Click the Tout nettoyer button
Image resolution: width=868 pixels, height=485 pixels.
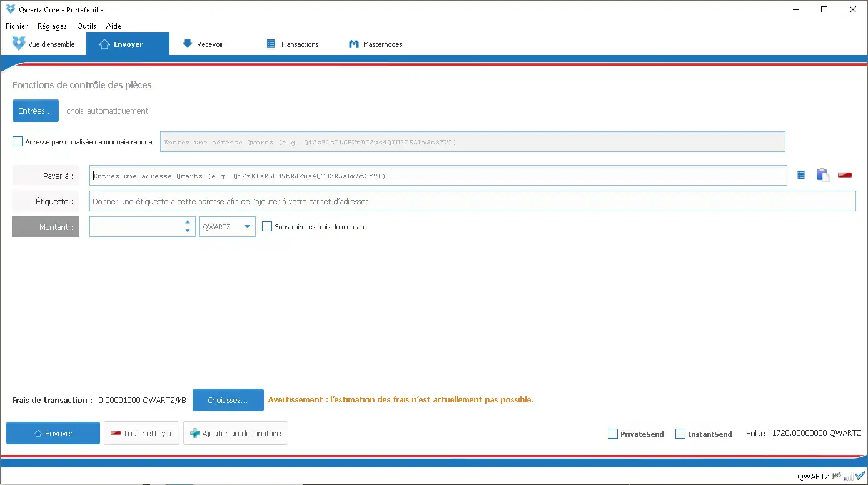142,433
